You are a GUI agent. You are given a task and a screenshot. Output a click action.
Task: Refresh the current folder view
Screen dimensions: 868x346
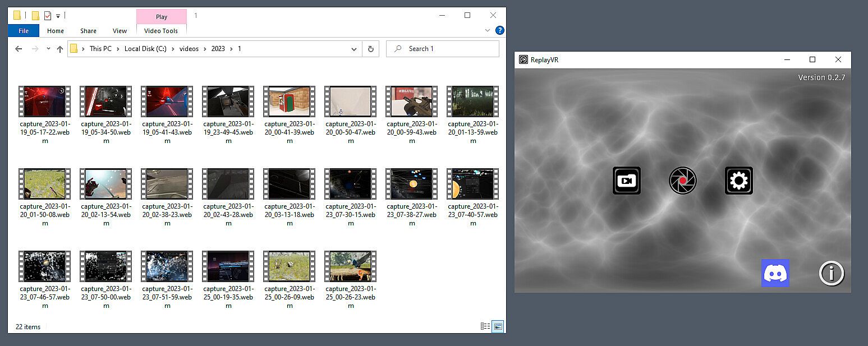pyautogui.click(x=370, y=49)
